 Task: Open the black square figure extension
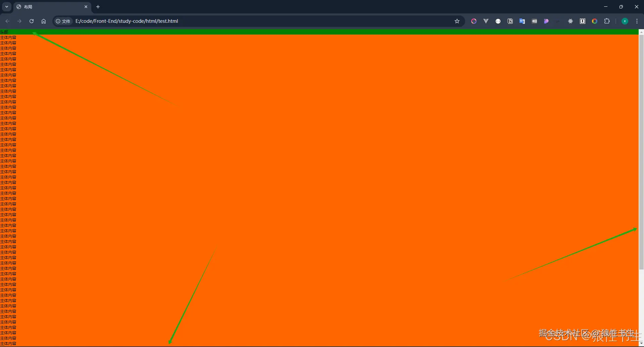coord(583,21)
